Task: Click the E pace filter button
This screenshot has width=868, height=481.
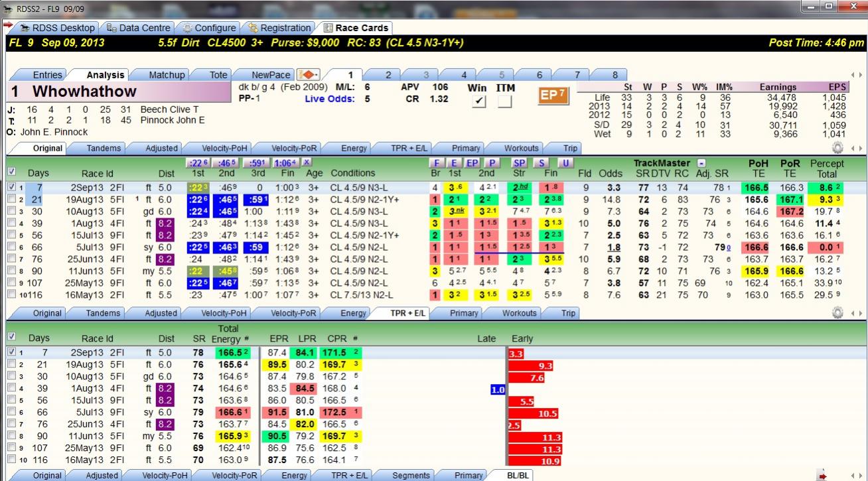Action: (454, 163)
